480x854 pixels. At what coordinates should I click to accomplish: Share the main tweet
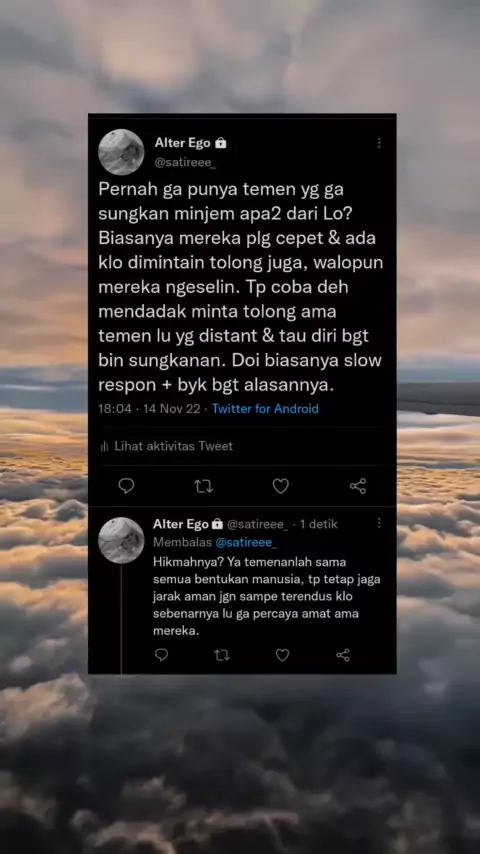(357, 486)
